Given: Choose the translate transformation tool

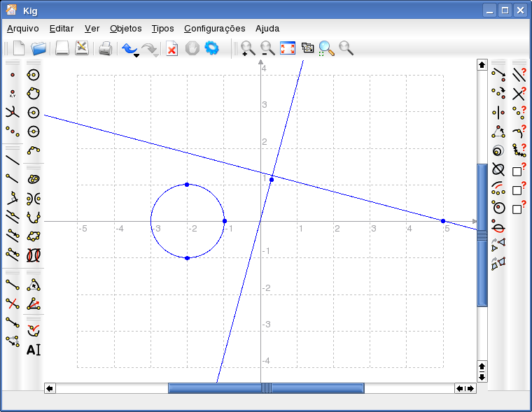Looking at the screenshot, I should 498,75.
